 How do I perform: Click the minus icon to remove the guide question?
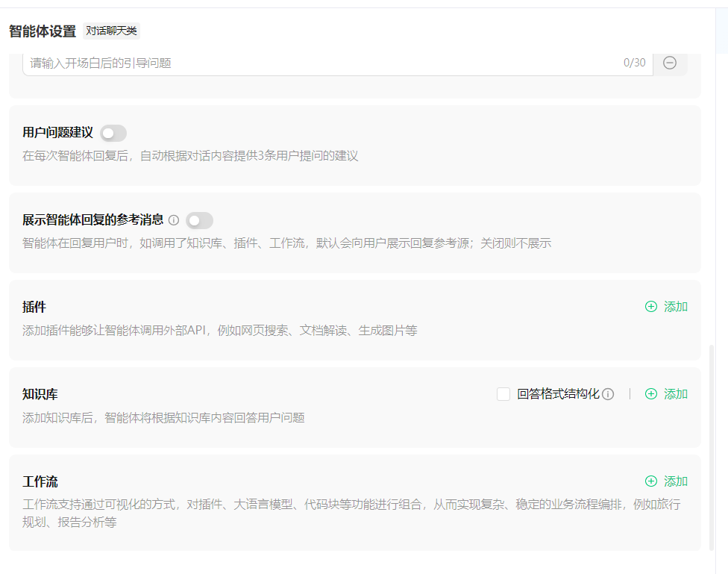[669, 63]
